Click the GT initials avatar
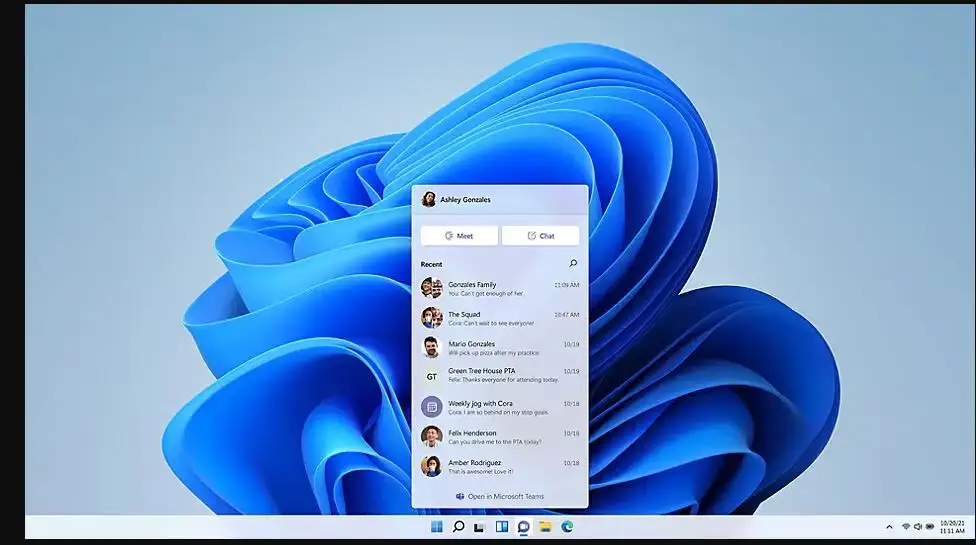976x545 pixels. (x=431, y=376)
